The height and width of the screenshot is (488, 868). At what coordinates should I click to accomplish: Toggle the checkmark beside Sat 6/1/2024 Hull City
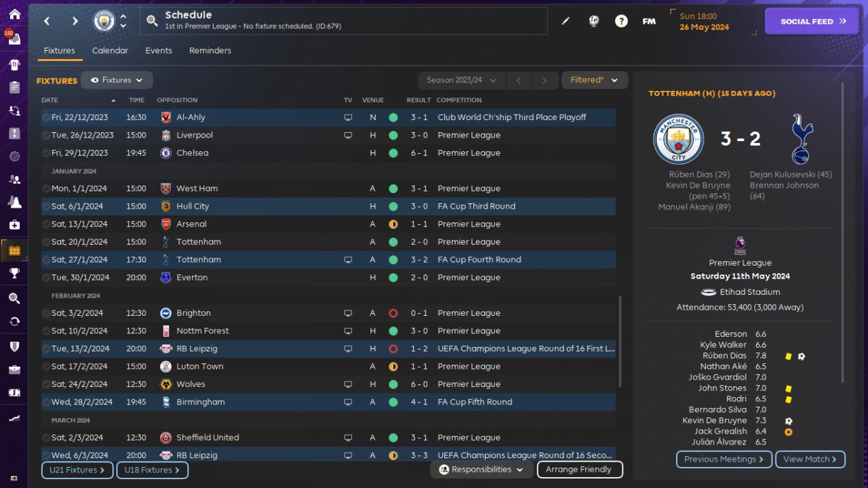(45, 206)
